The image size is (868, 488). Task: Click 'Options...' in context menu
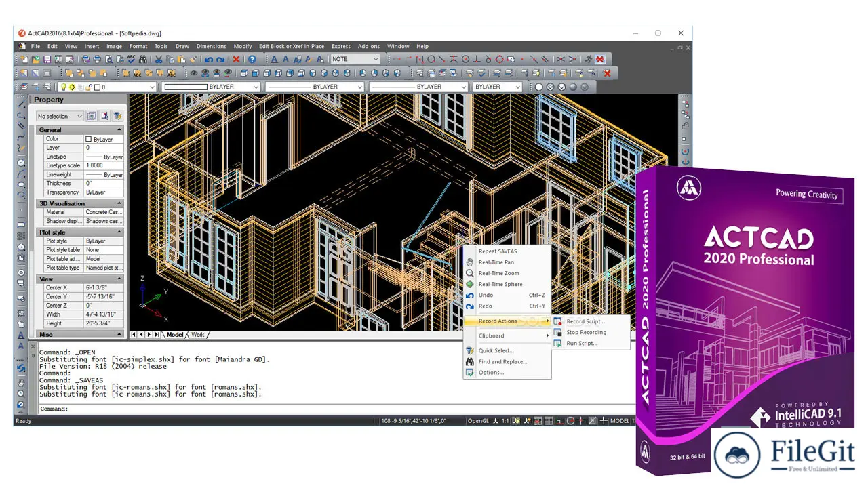(507, 372)
